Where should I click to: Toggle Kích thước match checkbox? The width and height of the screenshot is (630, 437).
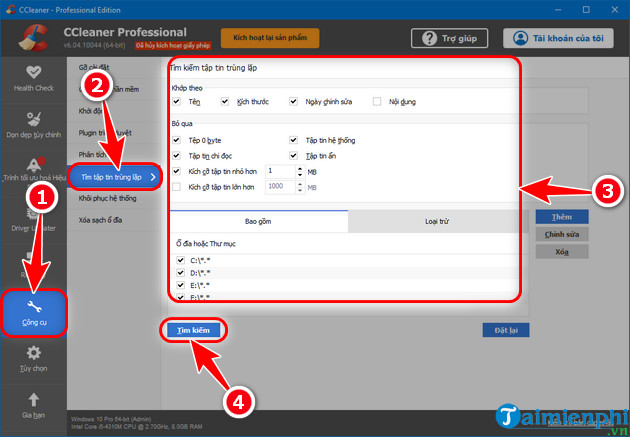point(225,101)
